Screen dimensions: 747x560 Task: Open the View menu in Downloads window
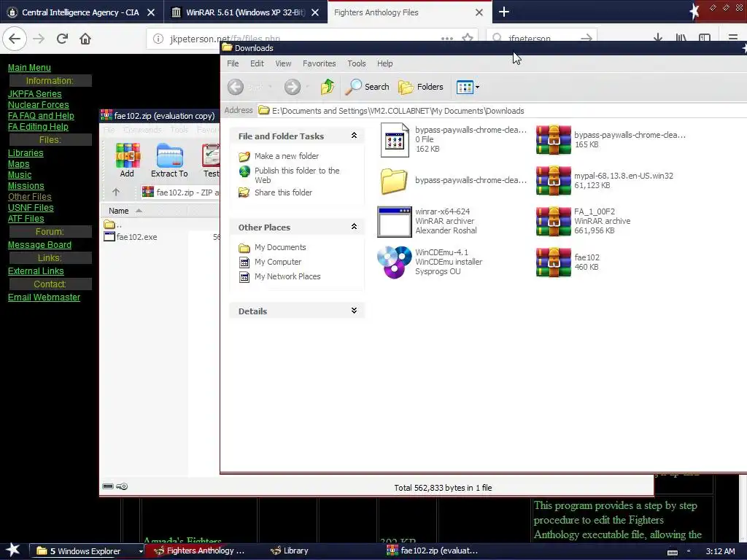283,63
